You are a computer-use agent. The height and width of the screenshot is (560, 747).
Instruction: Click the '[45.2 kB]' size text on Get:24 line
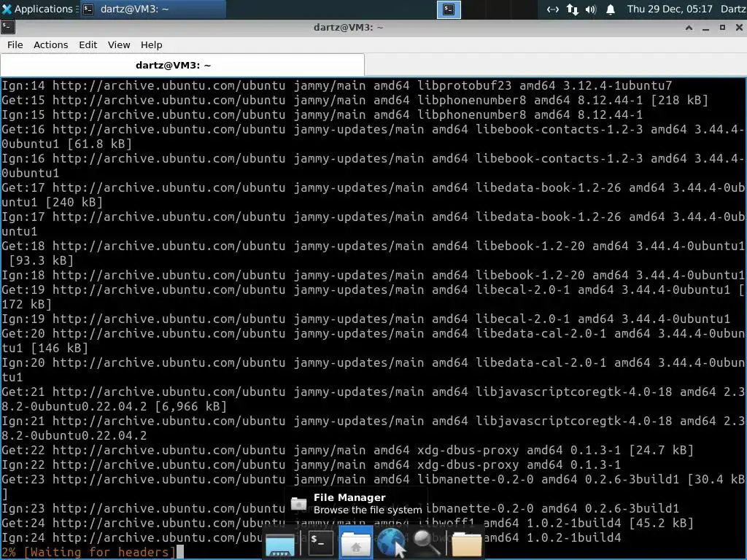(661, 523)
